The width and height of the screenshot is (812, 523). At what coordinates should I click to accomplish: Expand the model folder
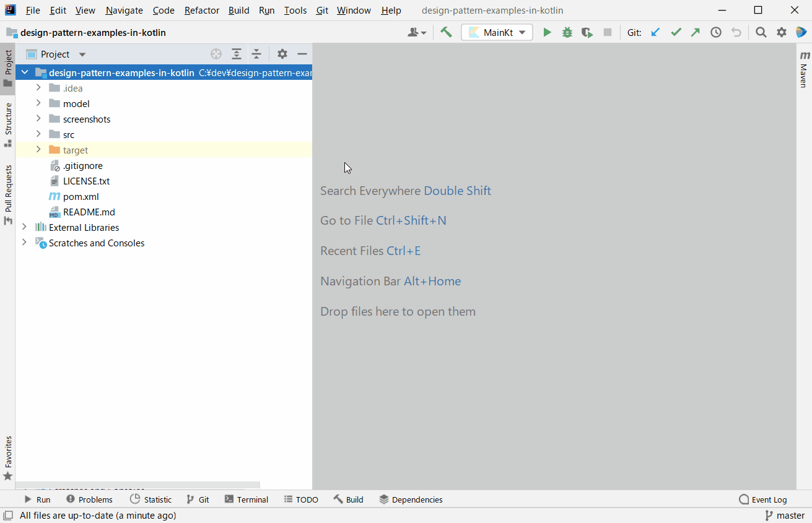[x=38, y=103]
